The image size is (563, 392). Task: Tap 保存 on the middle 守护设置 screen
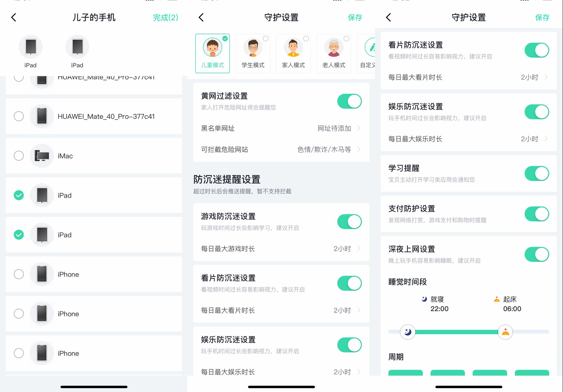[355, 18]
